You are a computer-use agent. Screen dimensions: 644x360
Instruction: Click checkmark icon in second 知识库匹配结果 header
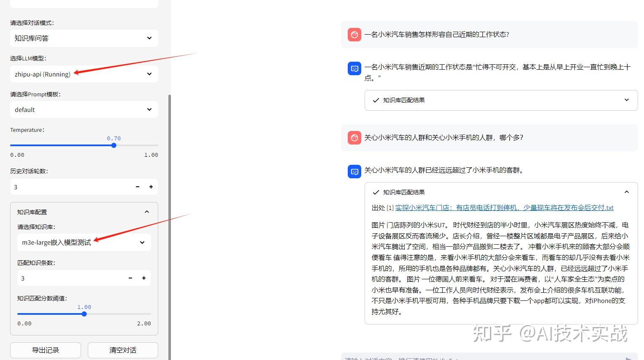click(x=376, y=192)
